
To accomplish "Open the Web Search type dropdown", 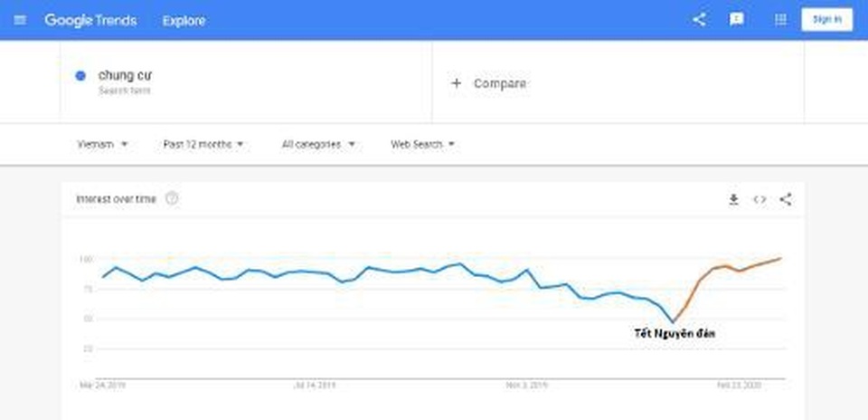I will (422, 144).
